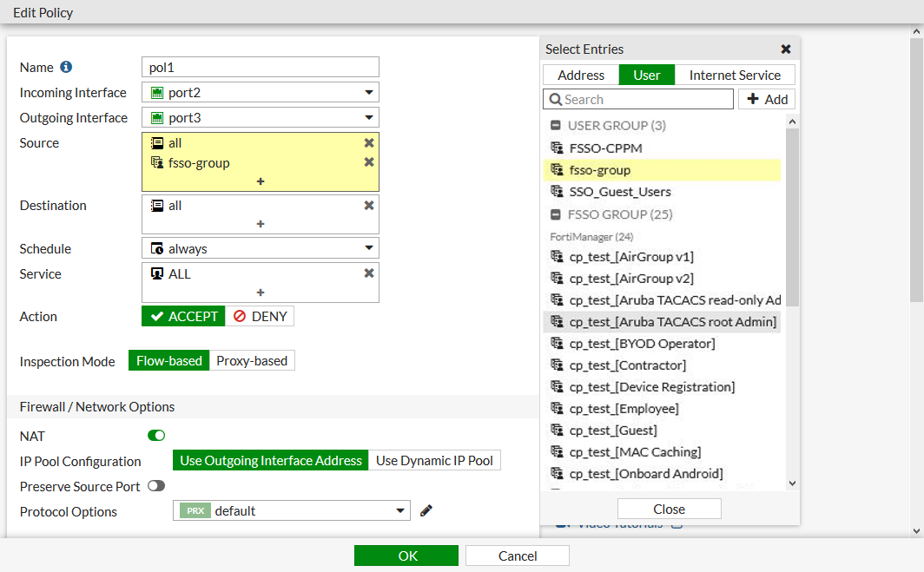This screenshot has height=572, width=924.
Task: Click entries list vertical scrollbar
Action: coord(792,217)
